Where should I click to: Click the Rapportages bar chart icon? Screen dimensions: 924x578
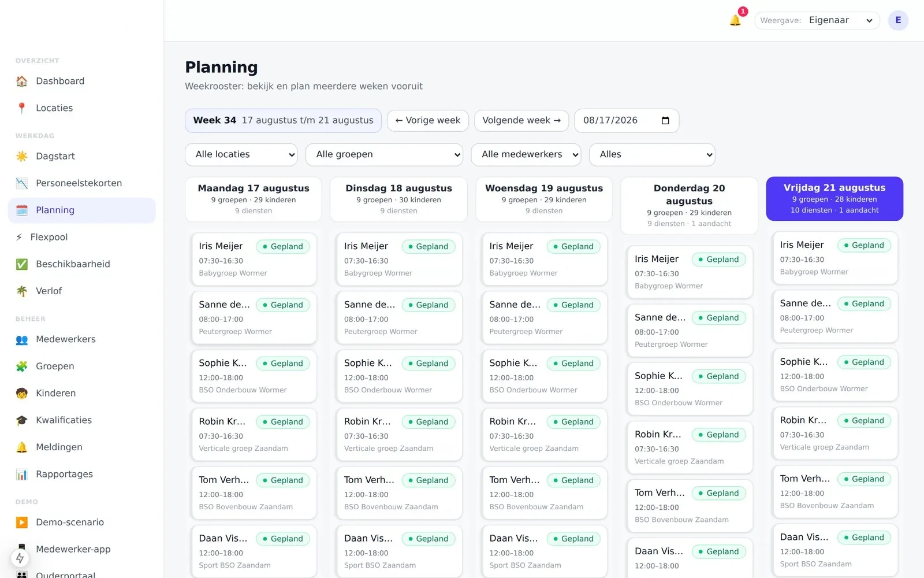coord(22,474)
